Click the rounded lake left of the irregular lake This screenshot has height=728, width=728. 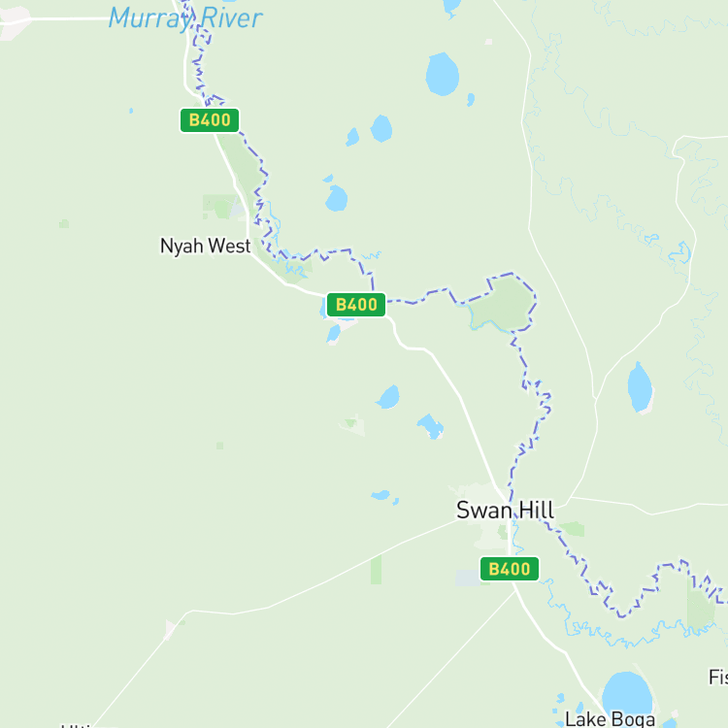pos(388,397)
